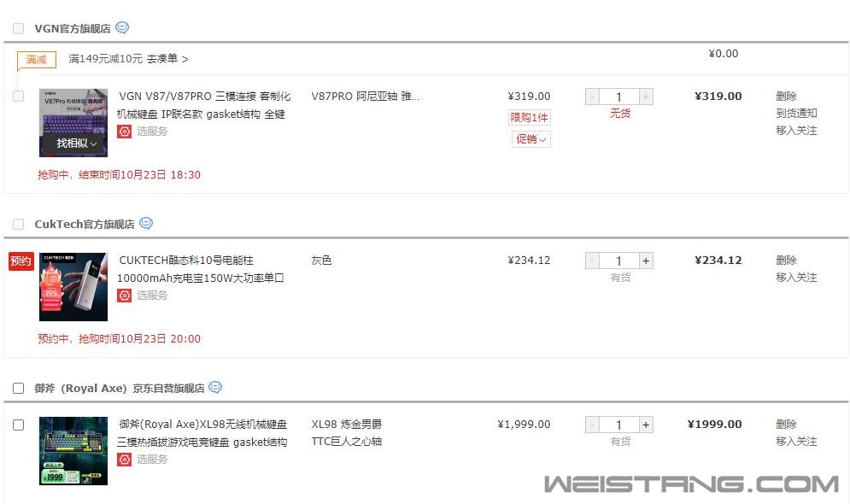
Task: Edit quantity field for Royal Axe keyboard
Action: 619,425
